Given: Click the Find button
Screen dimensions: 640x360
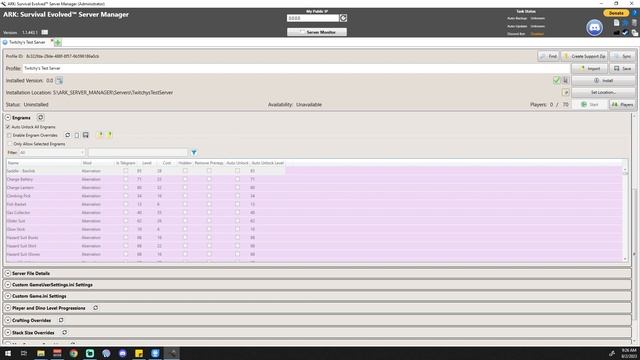Looking at the screenshot, I should point(549,56).
